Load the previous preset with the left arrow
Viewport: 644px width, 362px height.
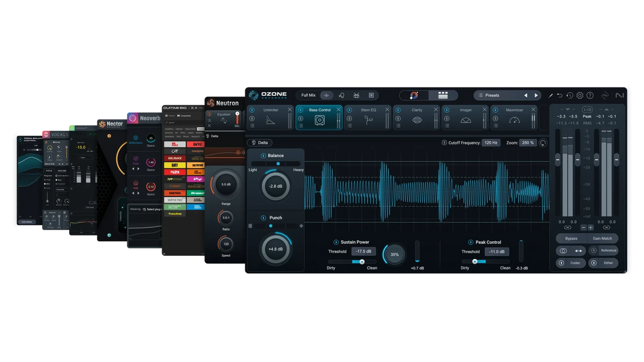(525, 95)
